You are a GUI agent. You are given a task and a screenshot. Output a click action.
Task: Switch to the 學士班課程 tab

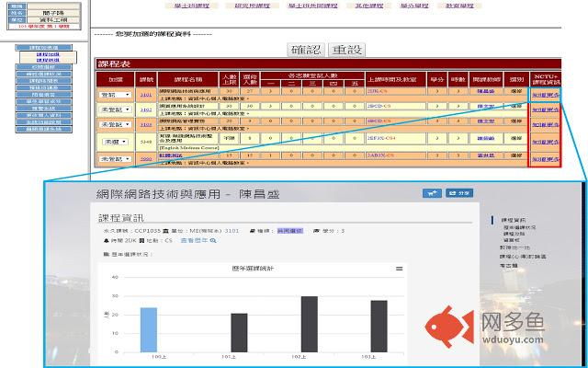pos(191,6)
